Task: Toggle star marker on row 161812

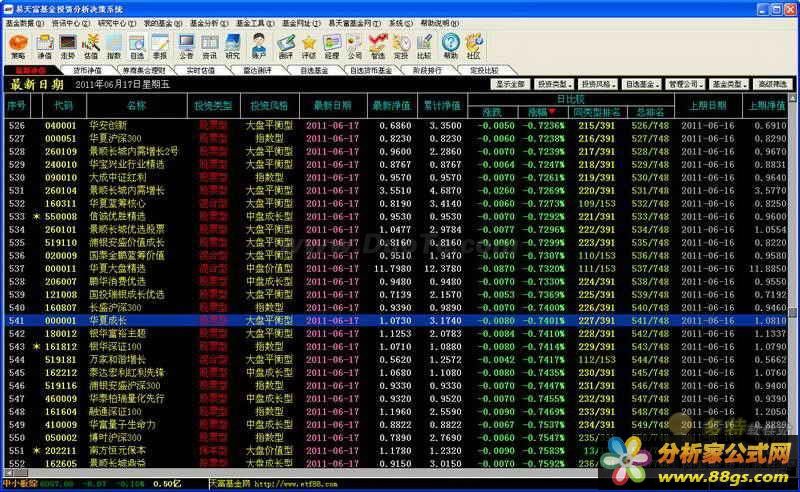Action: [x=36, y=347]
